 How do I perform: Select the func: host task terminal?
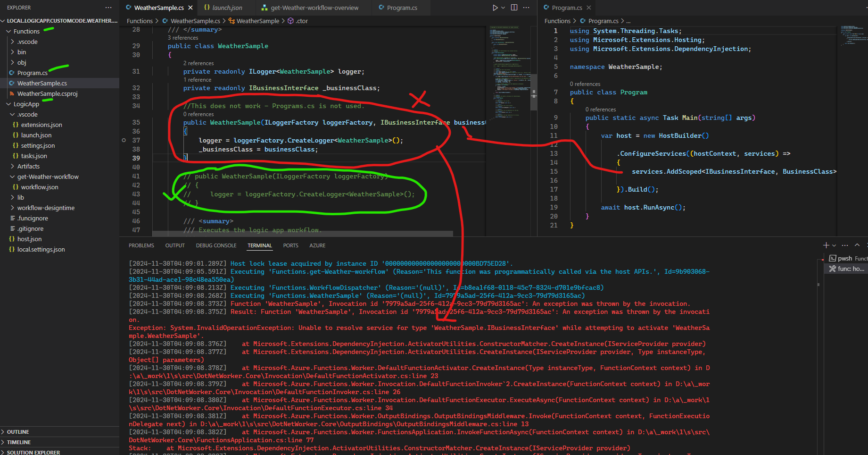[x=845, y=269]
